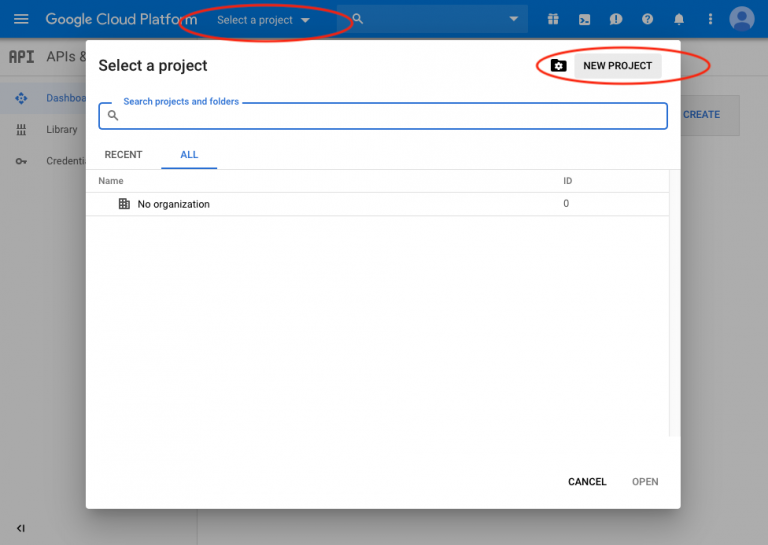Collapse the sidebar with bottom arrow

[x=21, y=528]
